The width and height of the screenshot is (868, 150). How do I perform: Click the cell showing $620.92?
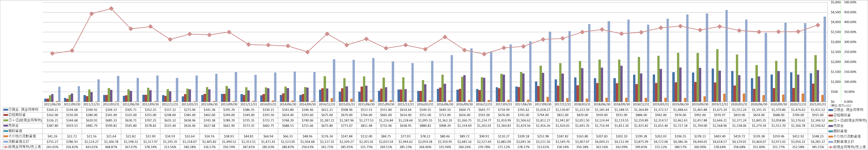point(92,121)
